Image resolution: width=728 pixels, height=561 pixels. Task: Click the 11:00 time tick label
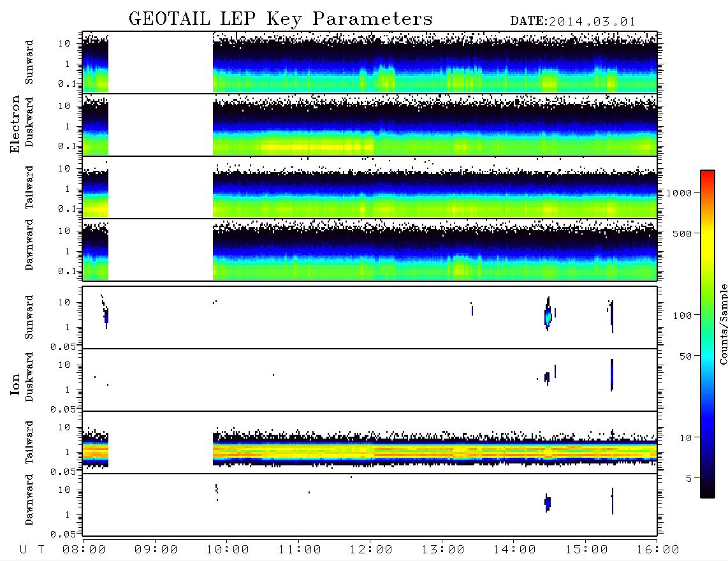[x=300, y=550]
